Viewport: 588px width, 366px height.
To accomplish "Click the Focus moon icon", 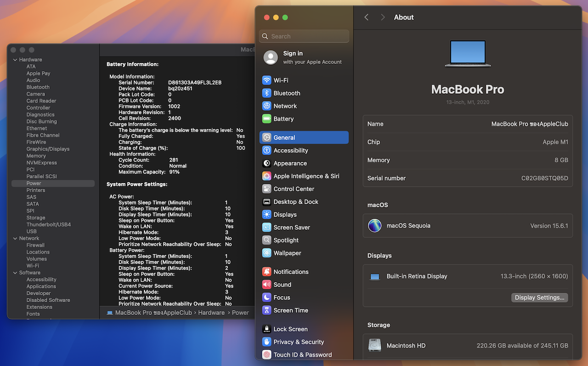I will 266,297.
